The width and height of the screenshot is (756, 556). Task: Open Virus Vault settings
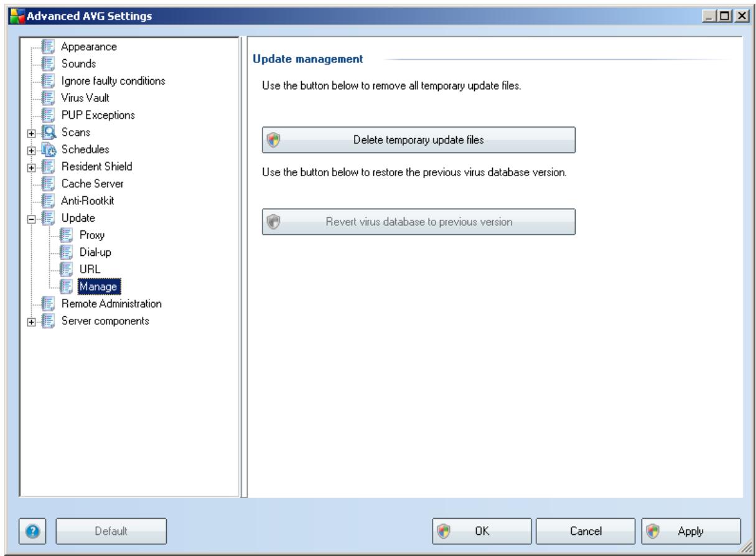(x=84, y=98)
